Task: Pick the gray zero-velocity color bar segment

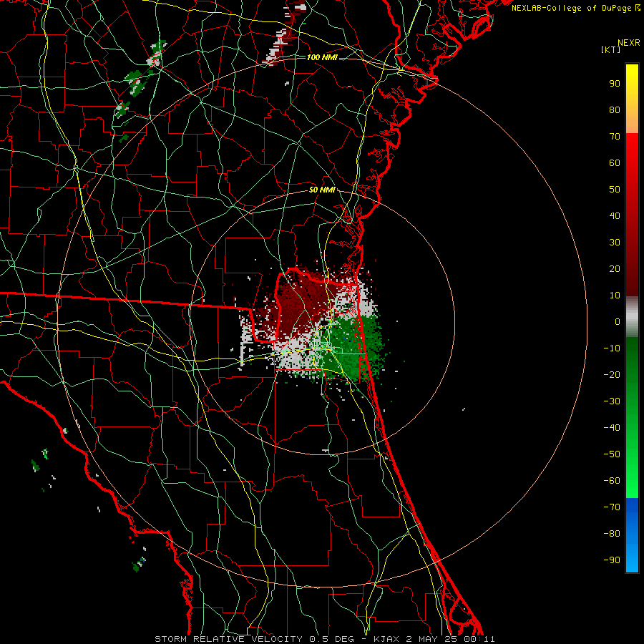Action: tap(632, 317)
